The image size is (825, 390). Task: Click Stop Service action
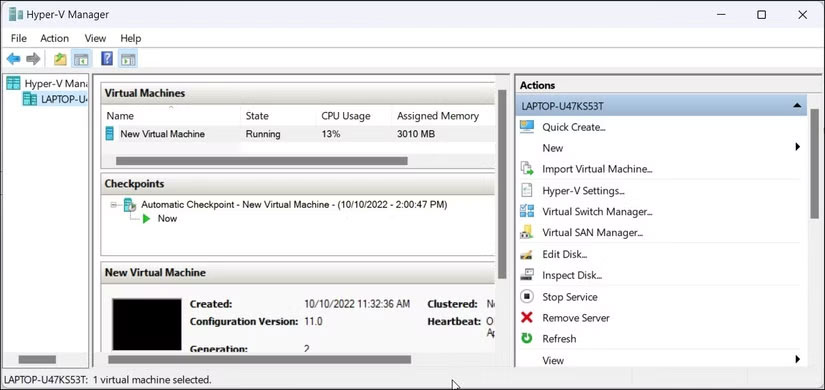(570, 297)
